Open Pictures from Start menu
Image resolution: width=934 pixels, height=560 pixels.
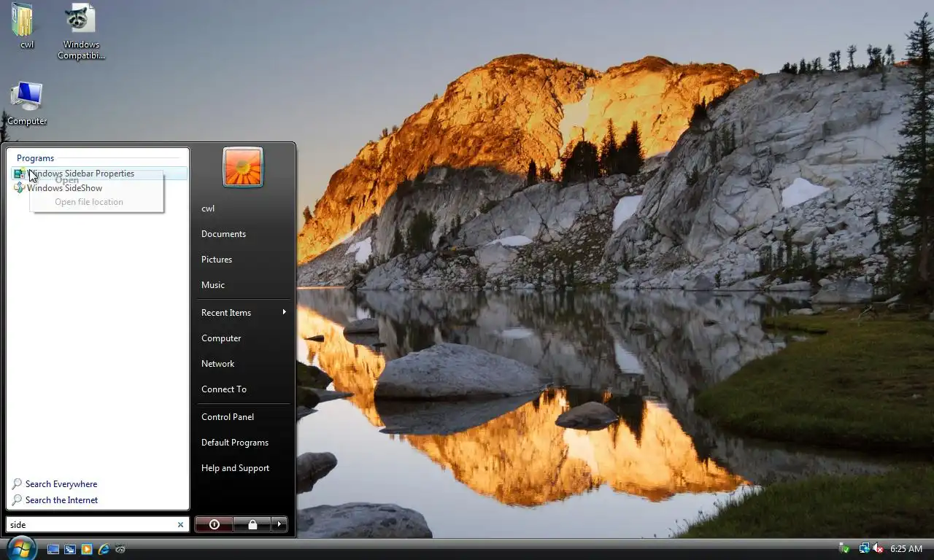(x=217, y=260)
